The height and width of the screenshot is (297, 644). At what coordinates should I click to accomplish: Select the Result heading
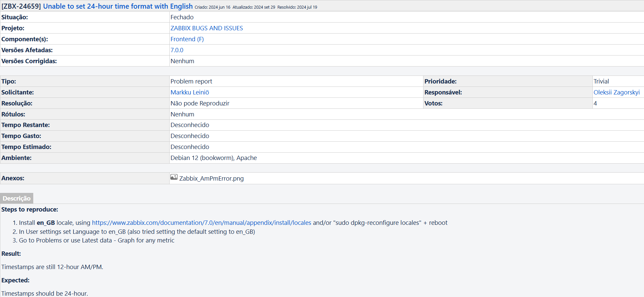[11, 254]
